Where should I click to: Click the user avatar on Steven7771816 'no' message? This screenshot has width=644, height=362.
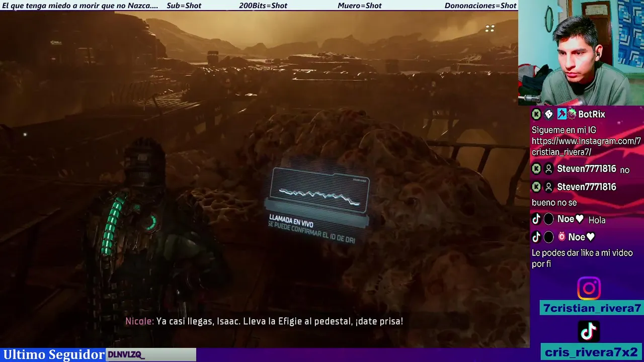coord(549,169)
